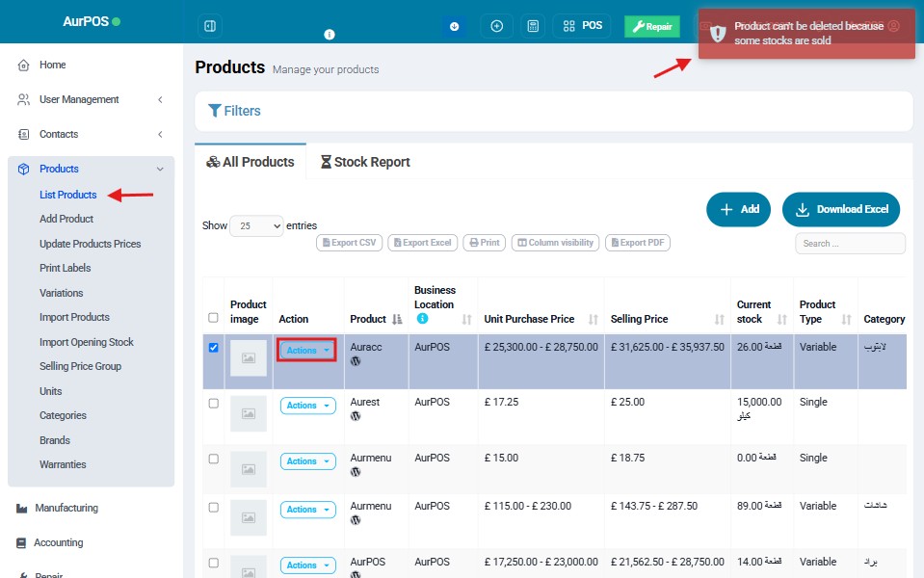
Task: Open the Column visibility button
Action: [555, 243]
